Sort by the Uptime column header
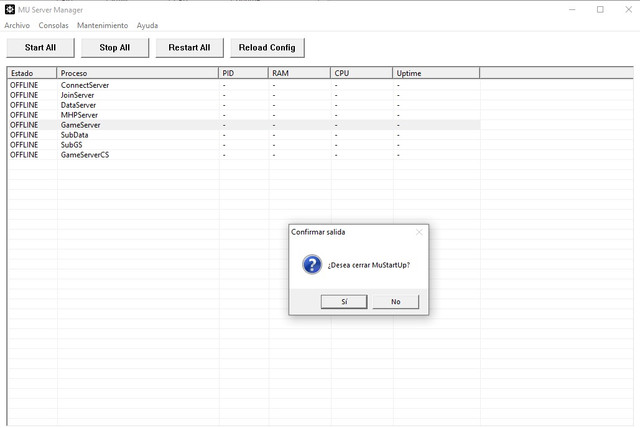The width and height of the screenshot is (640, 428). (x=436, y=73)
